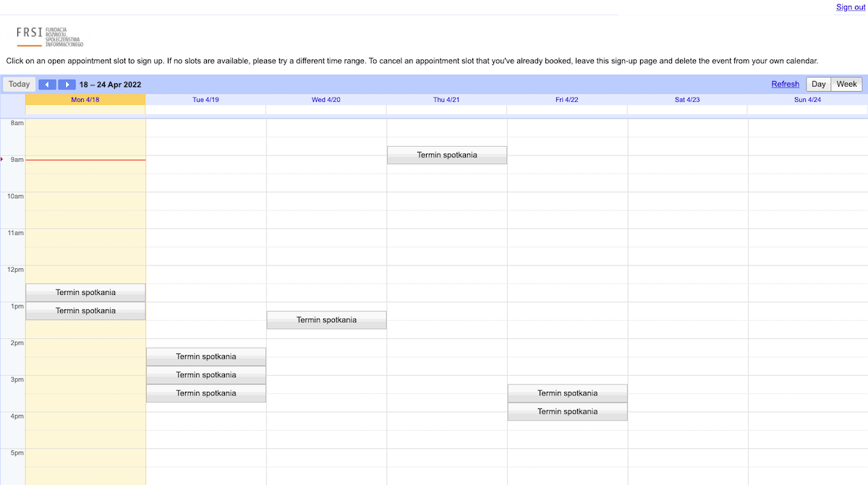This screenshot has height=485, width=868.
Task: Open the Wed 4/20 day header
Action: 326,100
